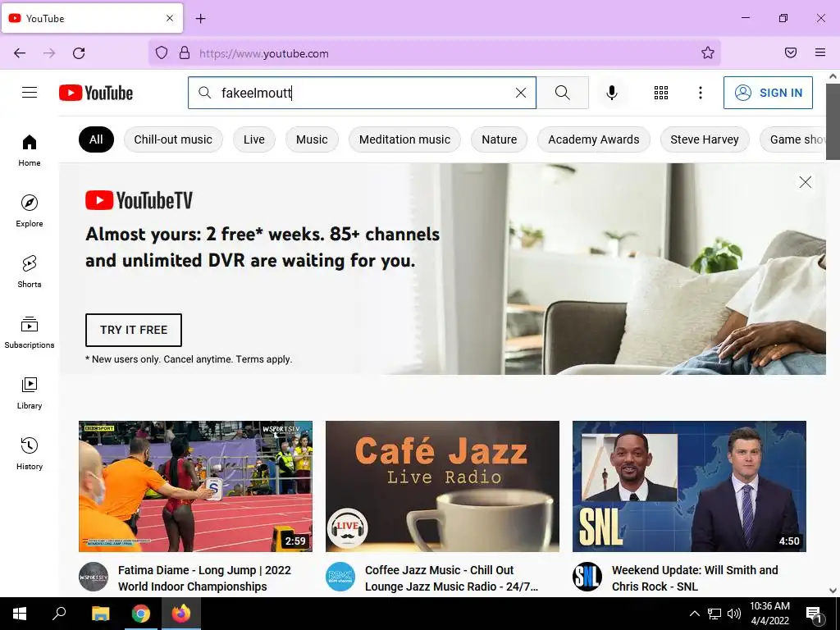This screenshot has height=630, width=840.
Task: Bookmark this page with the star
Action: [708, 52]
